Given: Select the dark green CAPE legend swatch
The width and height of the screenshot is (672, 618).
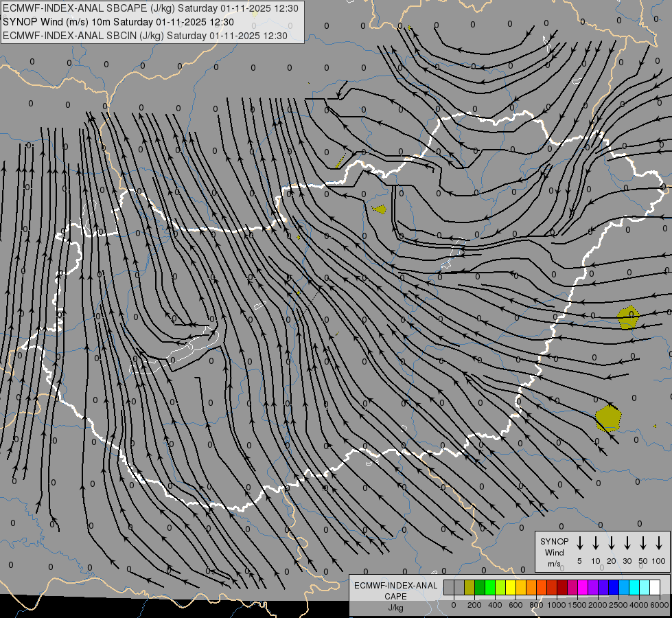Looking at the screenshot, I should click(480, 587).
